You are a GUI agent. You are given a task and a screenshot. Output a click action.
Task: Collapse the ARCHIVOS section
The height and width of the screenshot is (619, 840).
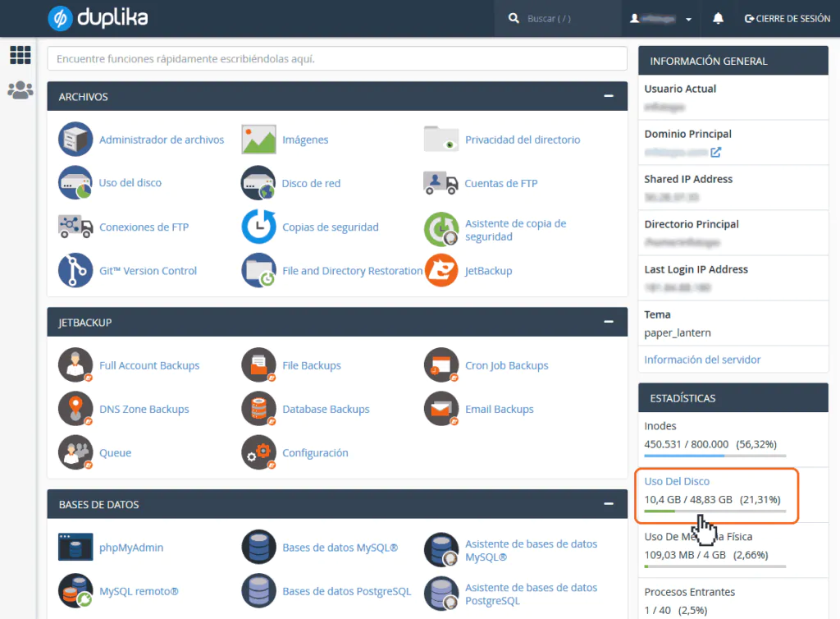[x=608, y=96]
